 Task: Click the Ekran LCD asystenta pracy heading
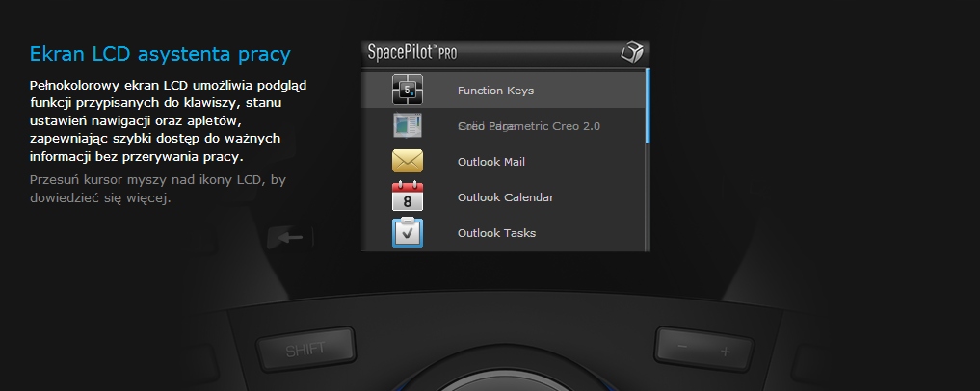pos(160,54)
